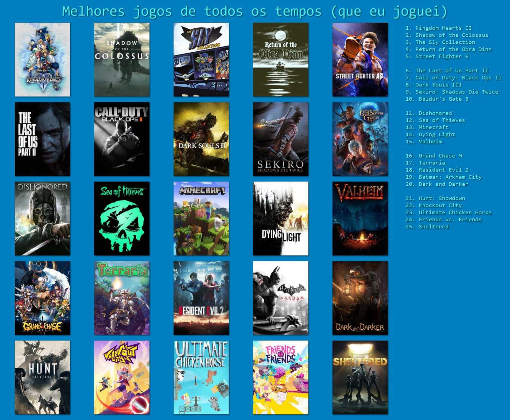510x420 pixels.
Task: Select the Dishonored cover image
Action: (x=42, y=218)
